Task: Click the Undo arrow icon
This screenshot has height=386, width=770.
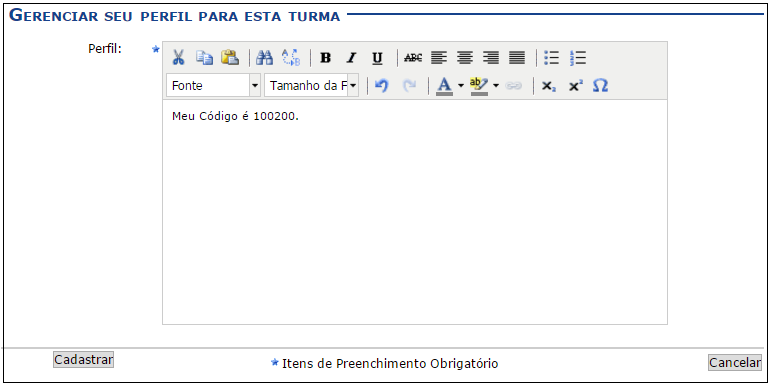Action: [382, 85]
